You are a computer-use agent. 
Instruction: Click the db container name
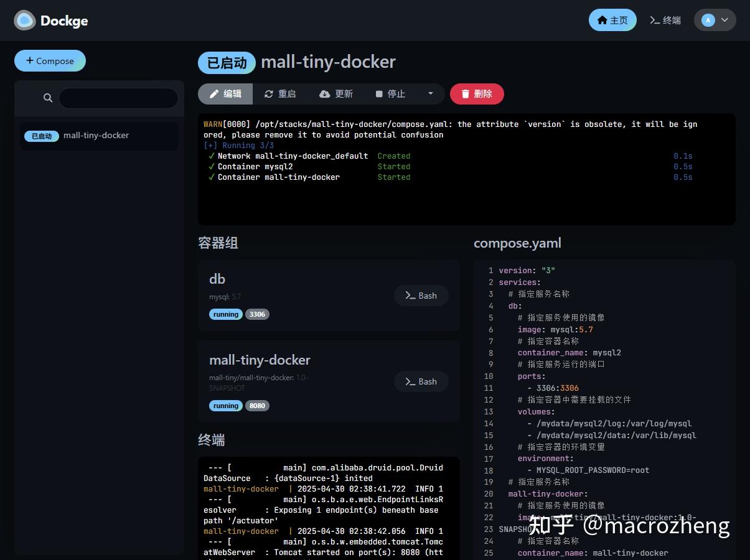coord(217,279)
